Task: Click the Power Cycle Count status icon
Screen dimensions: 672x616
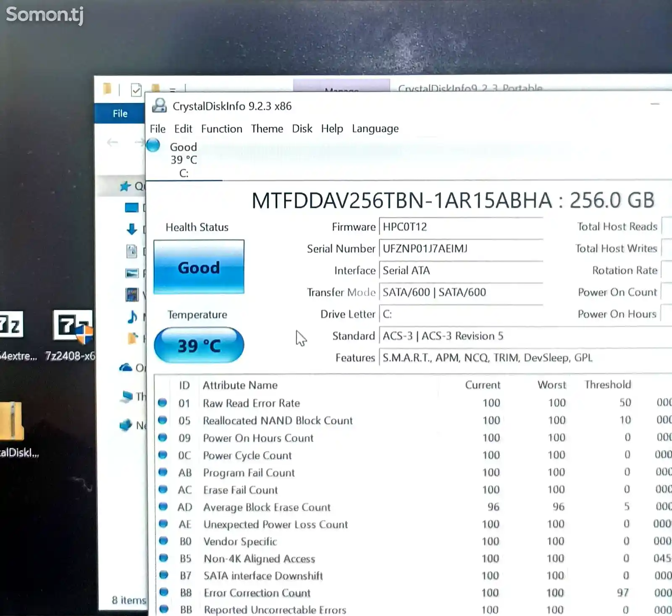Action: pos(163,455)
